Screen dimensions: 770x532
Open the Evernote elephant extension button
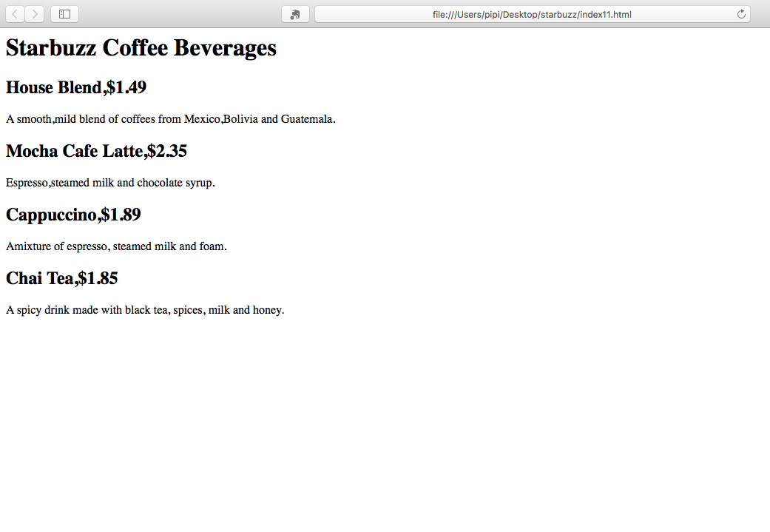[x=295, y=14]
